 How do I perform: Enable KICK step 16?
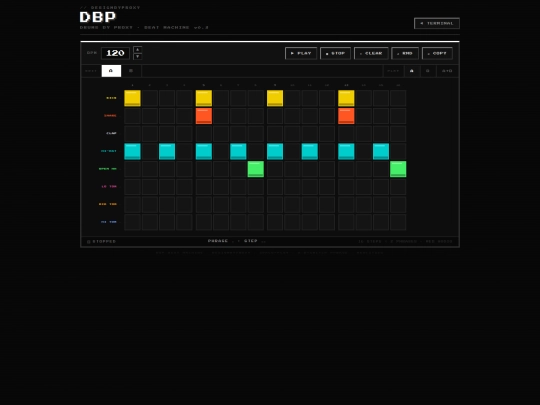pos(398,98)
